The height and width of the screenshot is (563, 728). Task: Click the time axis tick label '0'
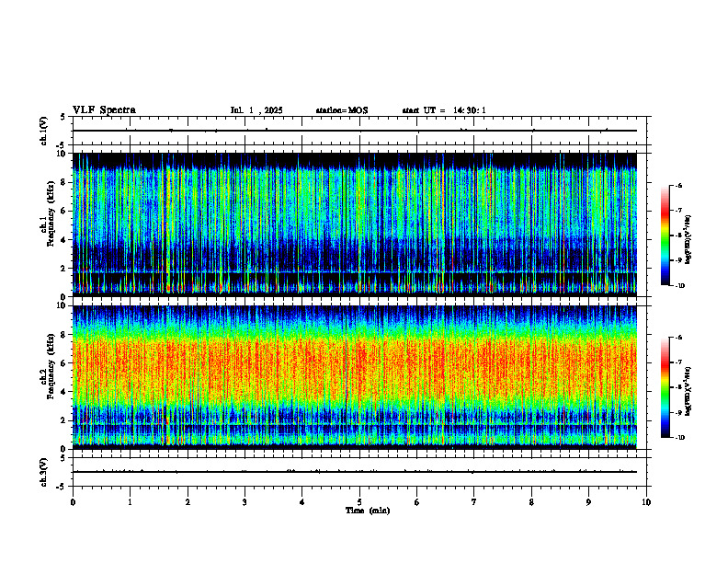click(x=73, y=502)
